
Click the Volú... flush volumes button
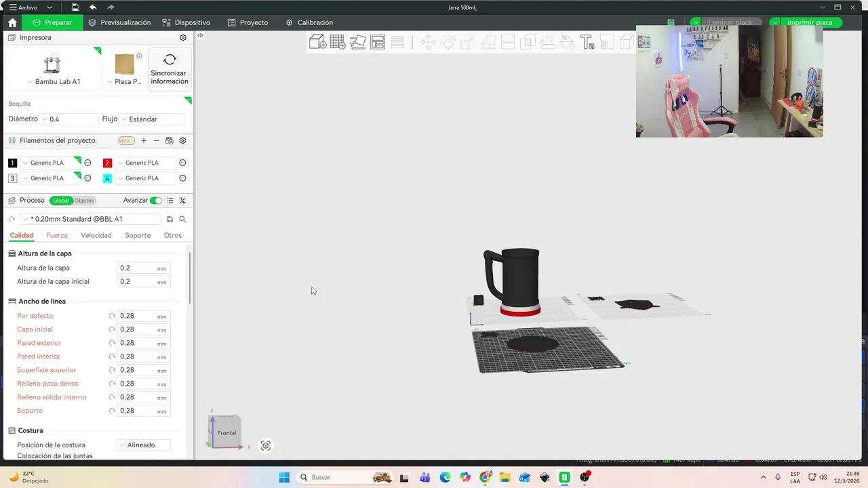click(126, 141)
